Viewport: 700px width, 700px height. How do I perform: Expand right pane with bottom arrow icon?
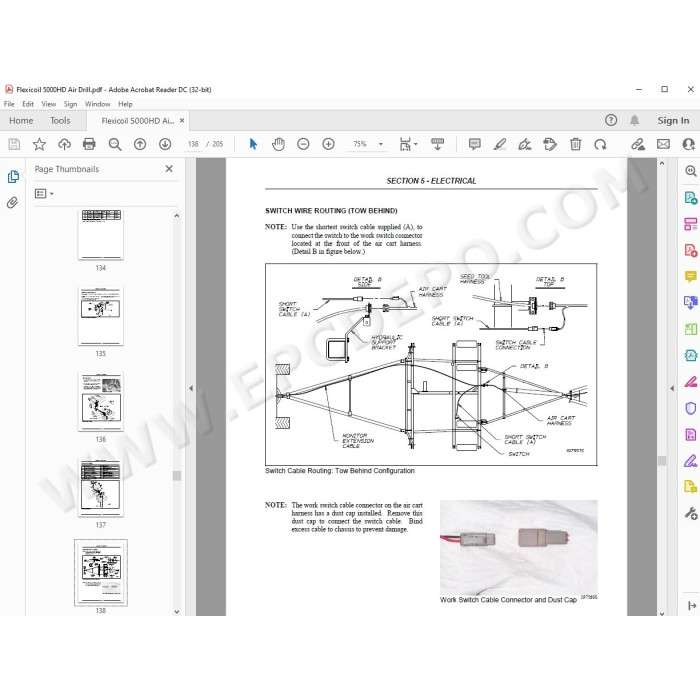tap(692, 605)
